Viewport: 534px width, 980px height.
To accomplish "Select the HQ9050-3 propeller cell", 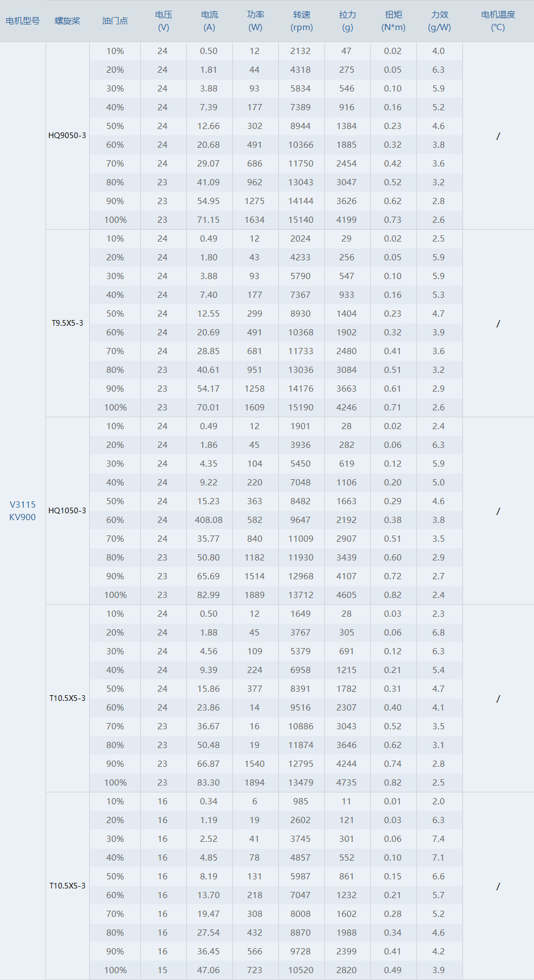I will (68, 135).
